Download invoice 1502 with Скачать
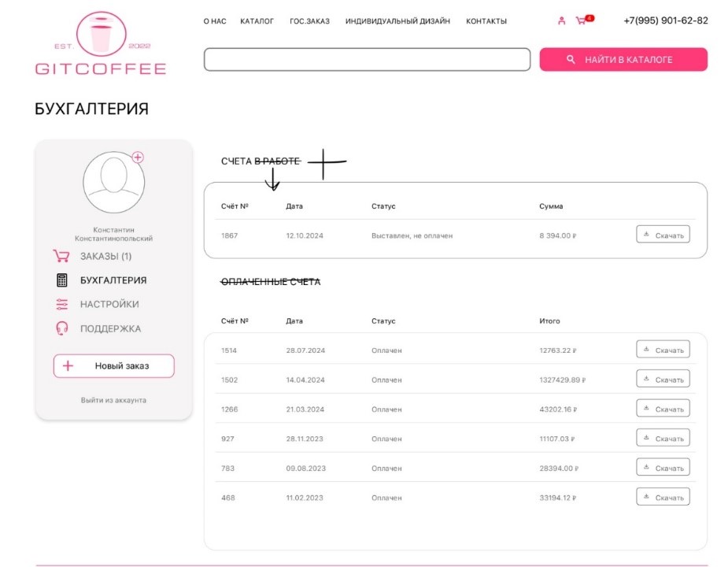The image size is (728, 567). 663,380
